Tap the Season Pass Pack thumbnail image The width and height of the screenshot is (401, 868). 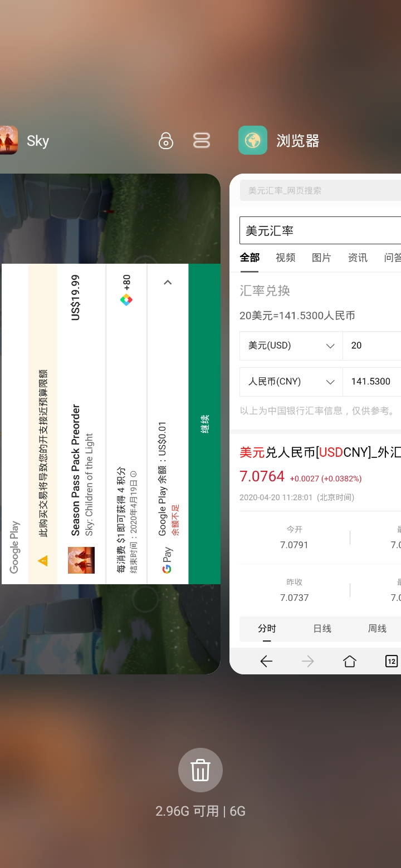81,560
